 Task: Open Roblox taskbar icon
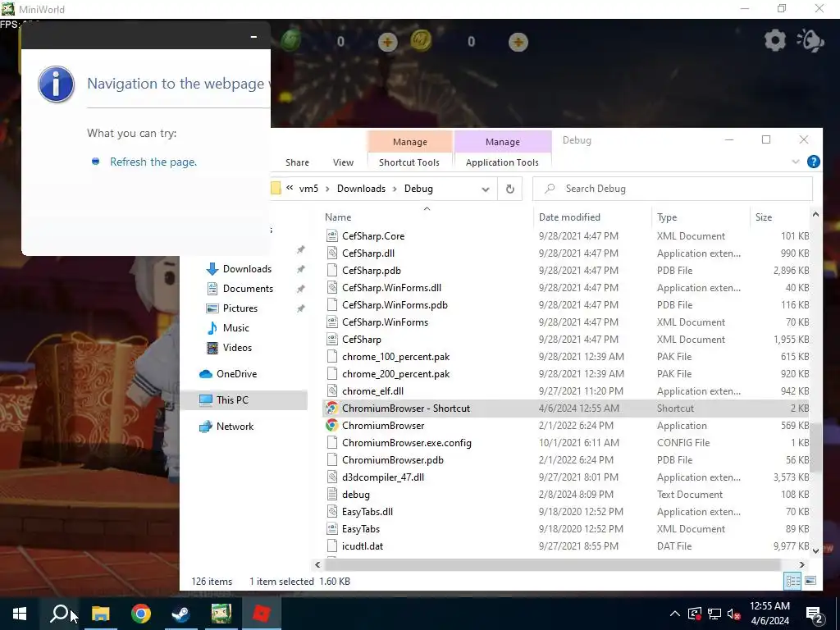click(x=261, y=614)
